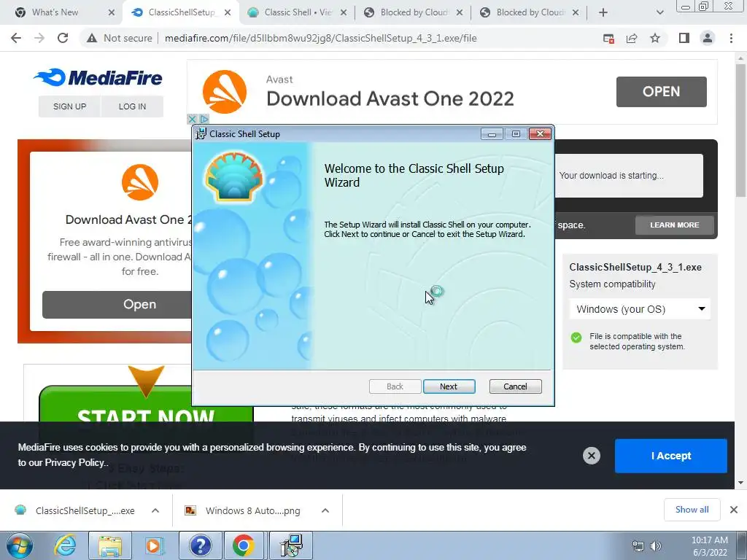This screenshot has width=747, height=560.
Task: Open ClassicShellSetup exe download item
Action: pos(74,510)
